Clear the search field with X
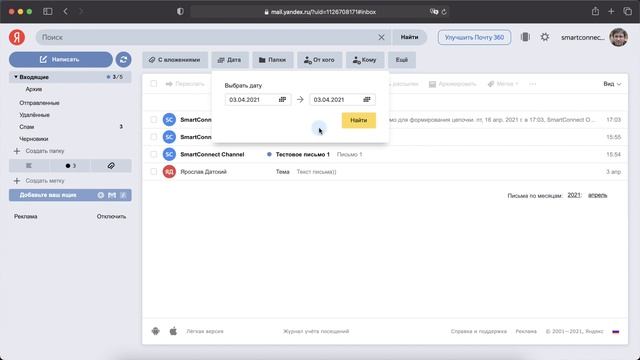The width and height of the screenshot is (640, 360). [381, 37]
